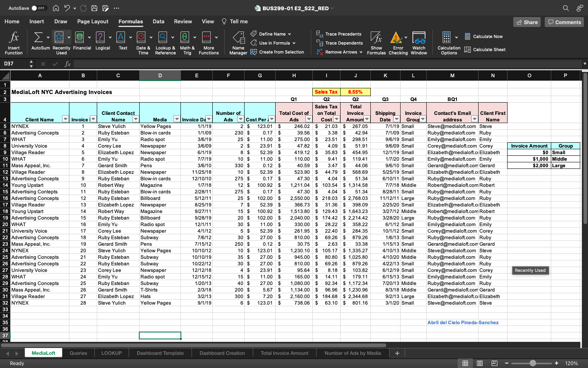Click the Share button

pos(527,22)
